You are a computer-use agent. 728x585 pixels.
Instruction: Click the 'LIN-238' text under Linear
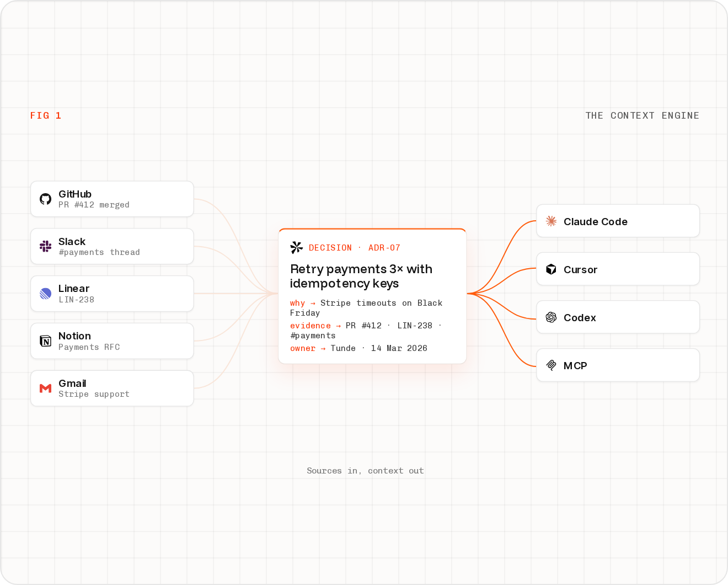coord(76,300)
